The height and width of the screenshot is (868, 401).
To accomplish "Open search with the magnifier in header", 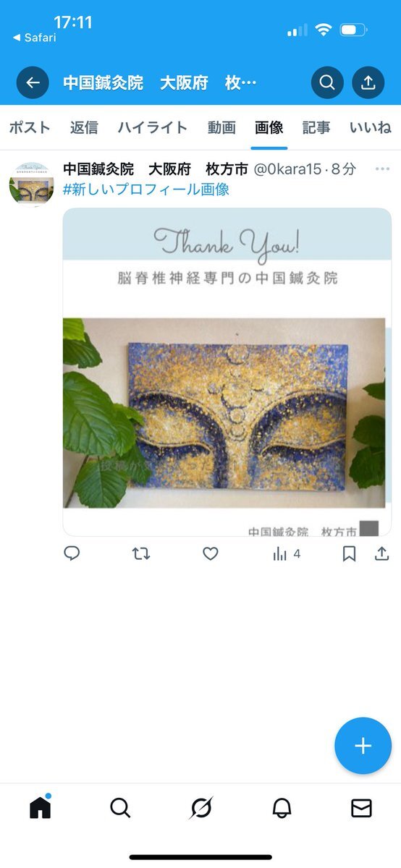I will [x=327, y=82].
